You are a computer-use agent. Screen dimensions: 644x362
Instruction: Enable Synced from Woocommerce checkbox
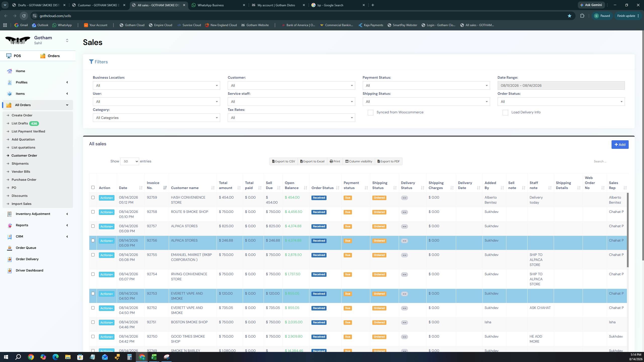[370, 113]
